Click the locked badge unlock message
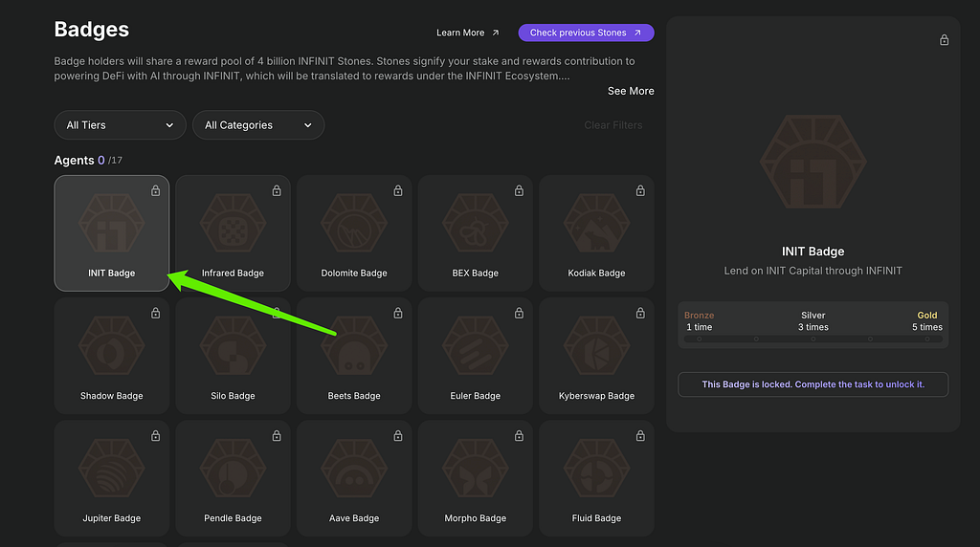The height and width of the screenshot is (547, 980). 813,384
